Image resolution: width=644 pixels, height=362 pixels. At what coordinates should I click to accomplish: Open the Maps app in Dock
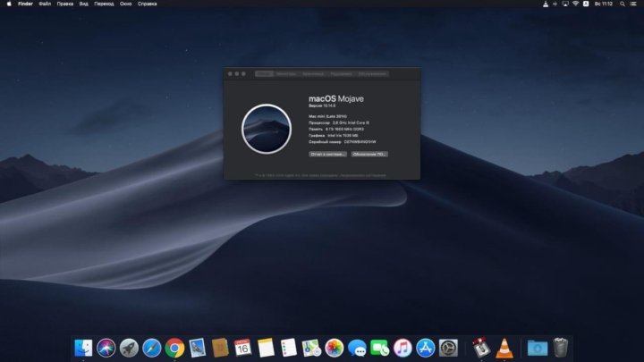[x=311, y=348]
